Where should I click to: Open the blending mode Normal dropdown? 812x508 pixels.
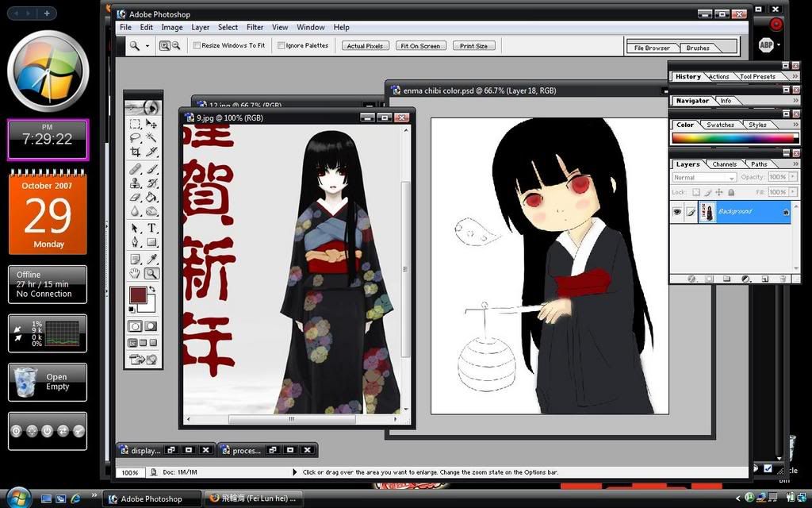point(704,177)
